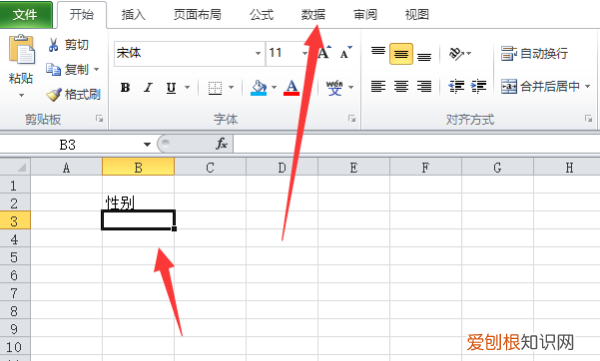Click the Cut scissors icon
Viewport: 600px width, 361px height.
53,45
